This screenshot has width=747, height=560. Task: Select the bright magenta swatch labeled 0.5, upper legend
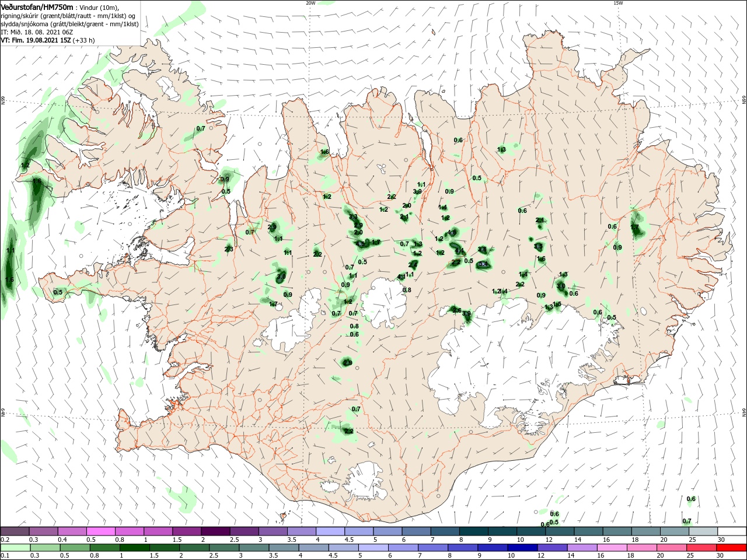click(100, 531)
